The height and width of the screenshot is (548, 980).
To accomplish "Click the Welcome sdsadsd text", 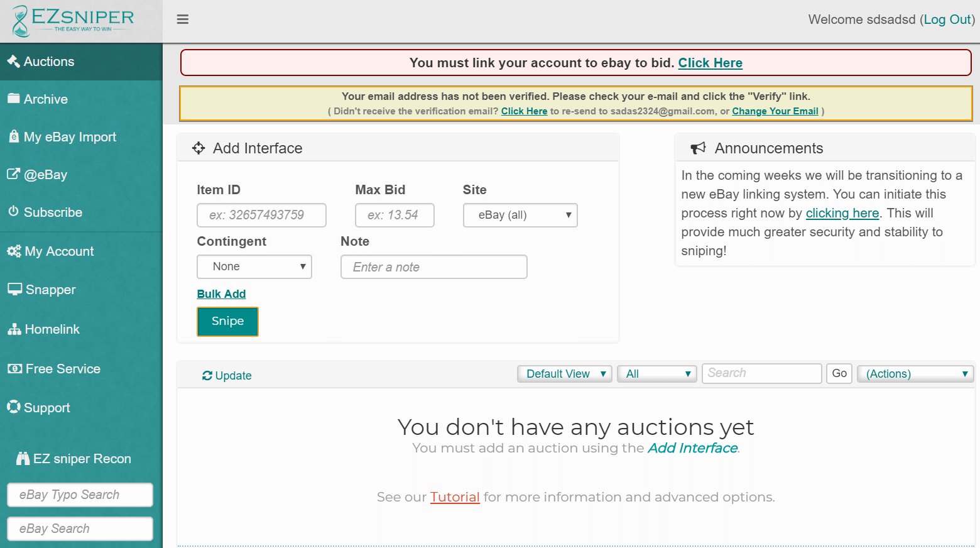I will coord(862,19).
